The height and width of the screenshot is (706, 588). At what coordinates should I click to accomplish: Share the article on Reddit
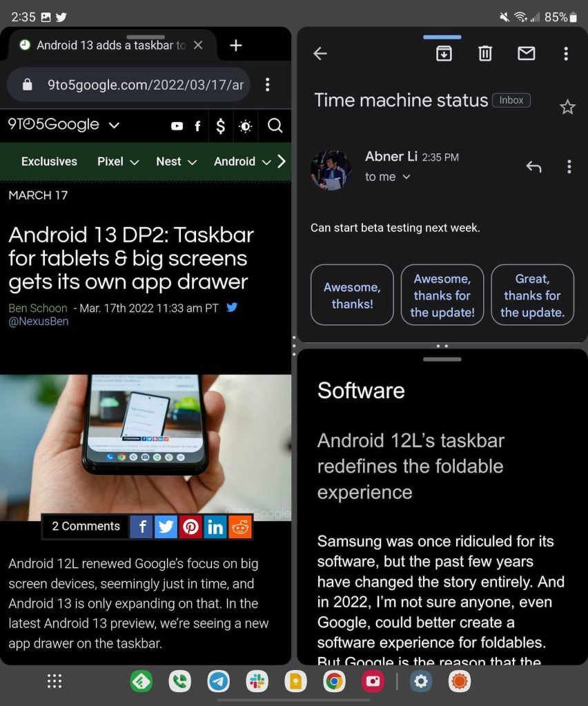click(x=240, y=527)
